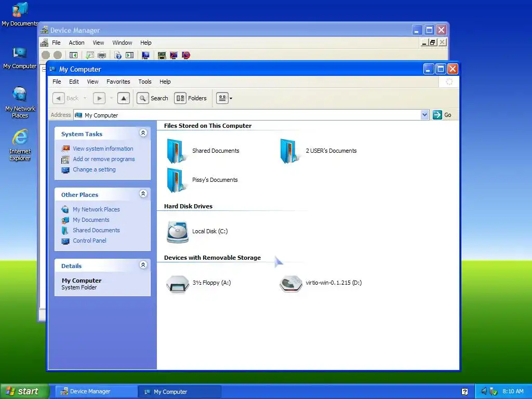The width and height of the screenshot is (532, 399).
Task: Click Add or remove programs link
Action: 104,159
